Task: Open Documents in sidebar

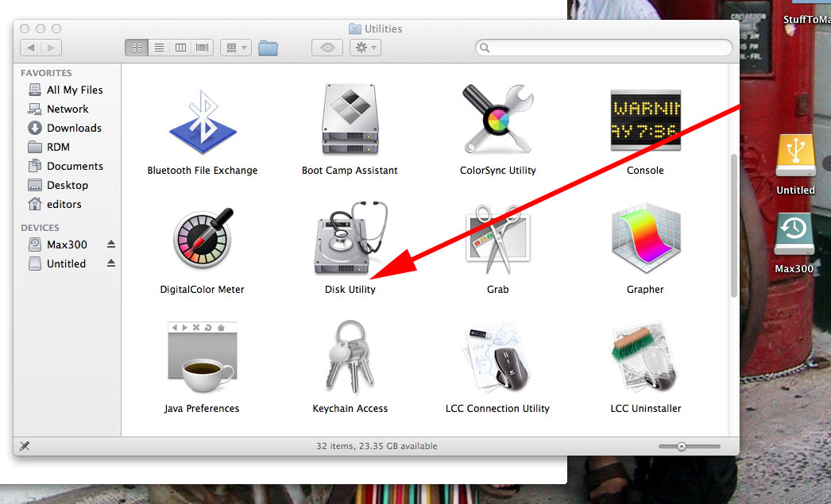Action: (67, 166)
